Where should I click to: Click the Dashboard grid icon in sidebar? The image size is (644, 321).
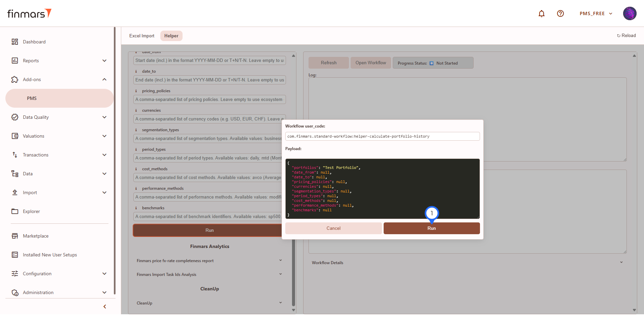tap(15, 42)
